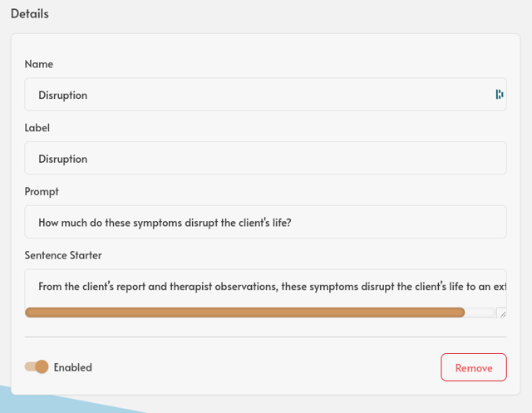Click the Prompt caption above the question

click(x=42, y=192)
